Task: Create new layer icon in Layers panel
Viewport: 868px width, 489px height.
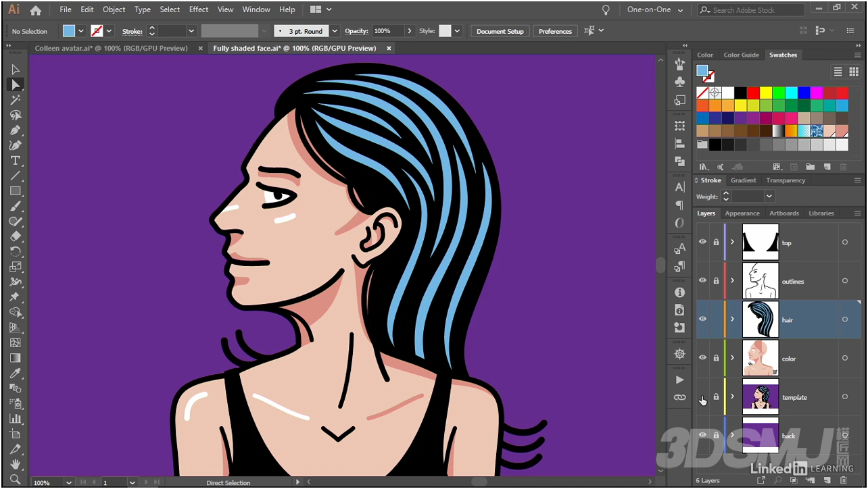Action: coord(827,480)
